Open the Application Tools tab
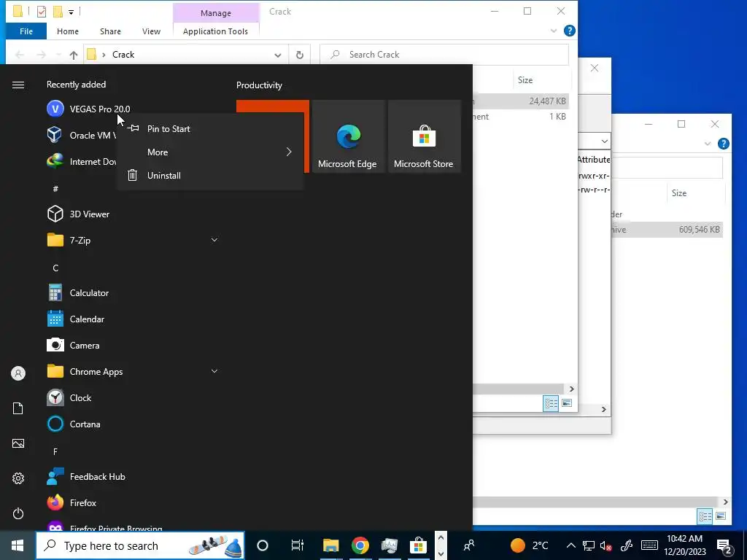 (215, 31)
